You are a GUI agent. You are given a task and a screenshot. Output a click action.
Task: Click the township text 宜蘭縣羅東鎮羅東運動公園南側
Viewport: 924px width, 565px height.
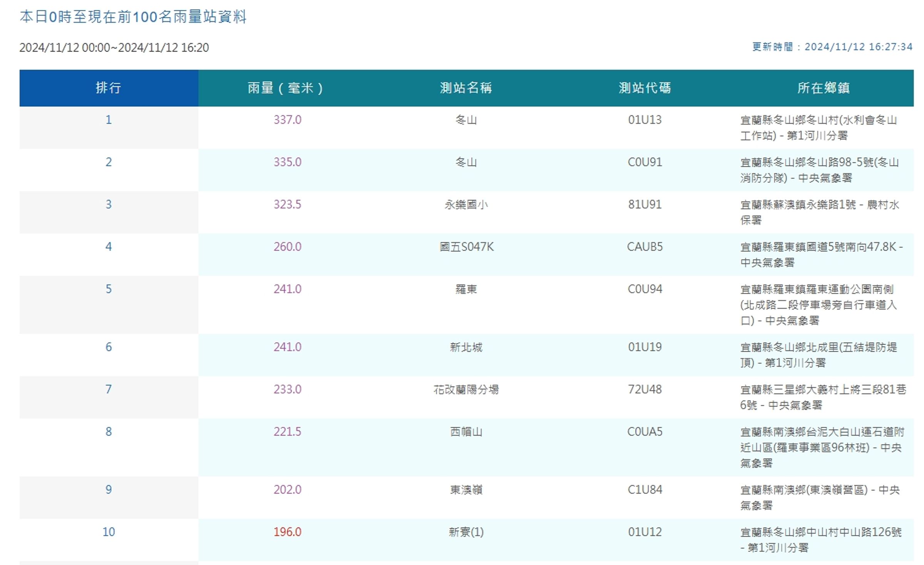click(x=817, y=289)
